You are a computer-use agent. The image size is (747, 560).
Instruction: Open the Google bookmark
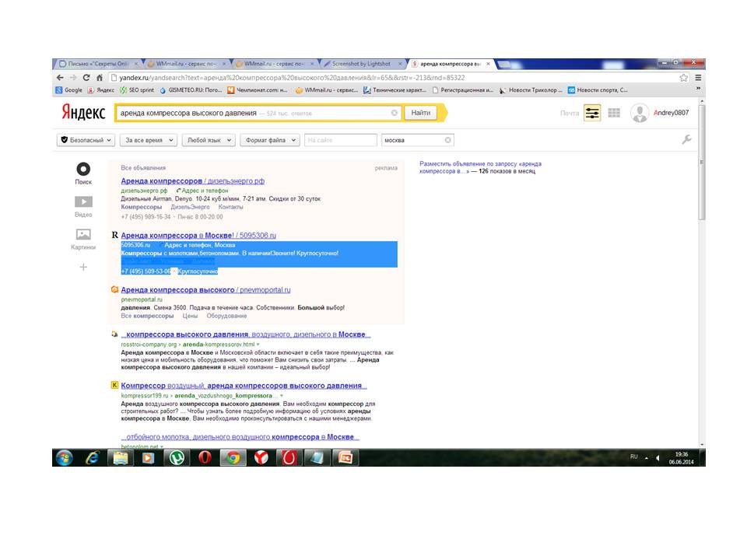69,90
